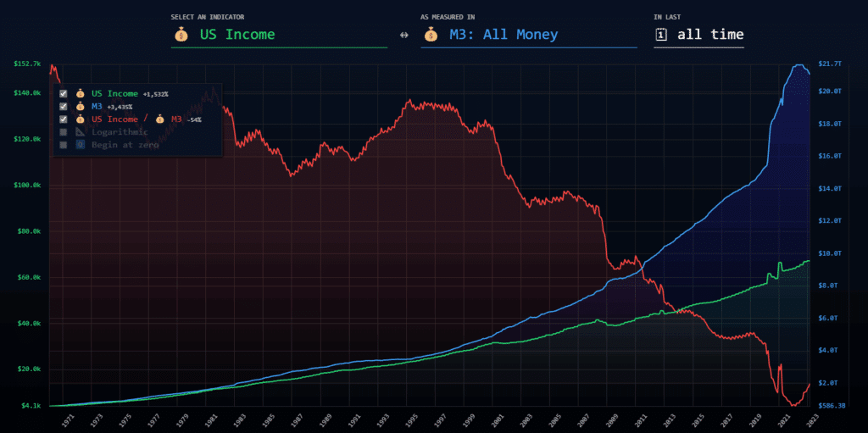Screen dimensions: 868x433
Task: Click the money bag icon beside US Income selector
Action: [181, 35]
